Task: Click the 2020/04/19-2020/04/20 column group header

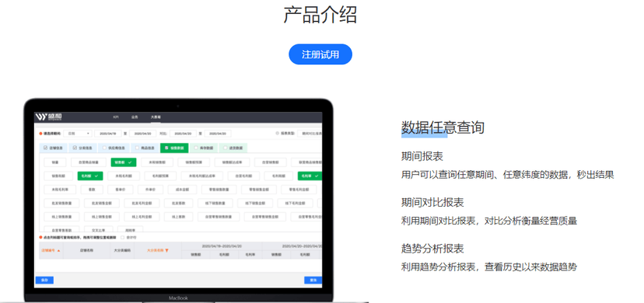Action: (222, 246)
